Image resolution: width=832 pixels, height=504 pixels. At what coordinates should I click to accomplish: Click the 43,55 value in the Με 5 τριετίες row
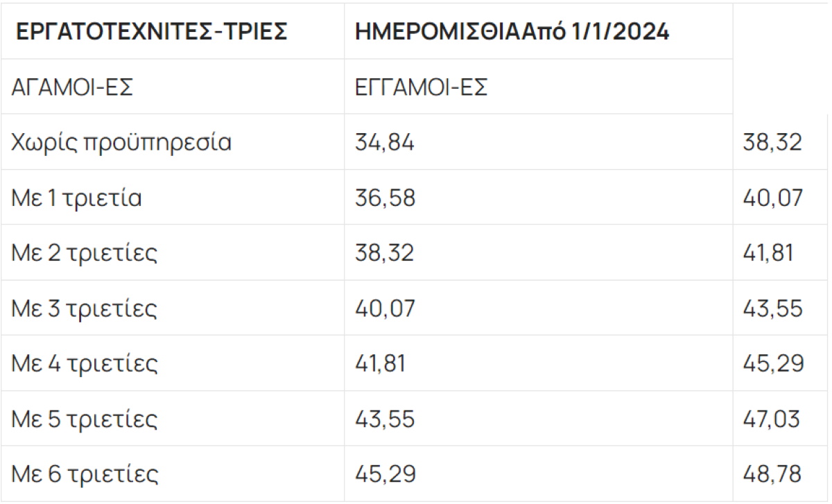click(385, 419)
